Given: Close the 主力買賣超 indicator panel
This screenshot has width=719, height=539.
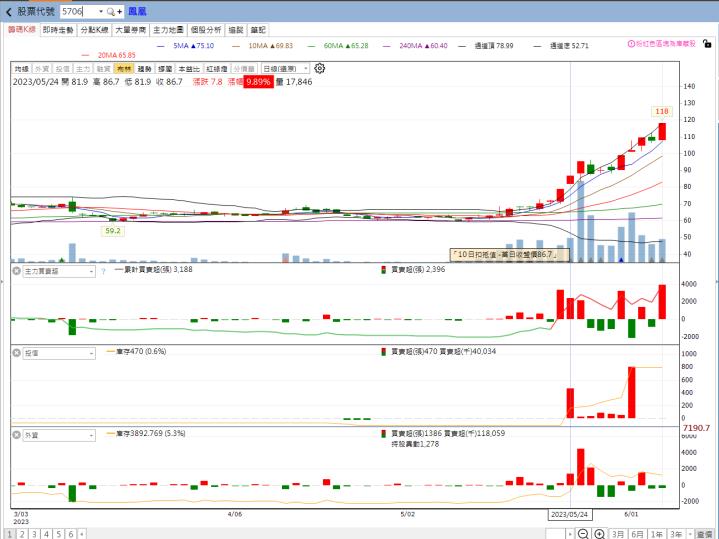Looking at the screenshot, I should click(16, 270).
